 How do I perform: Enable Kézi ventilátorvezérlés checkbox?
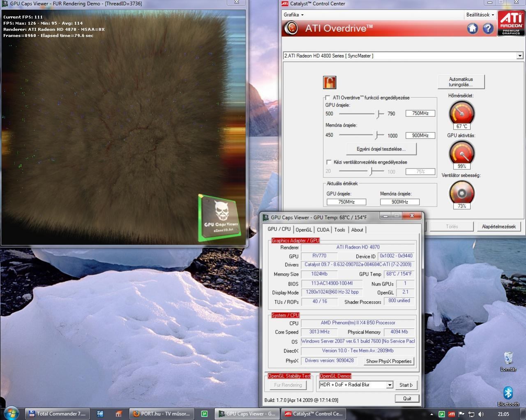329,162
